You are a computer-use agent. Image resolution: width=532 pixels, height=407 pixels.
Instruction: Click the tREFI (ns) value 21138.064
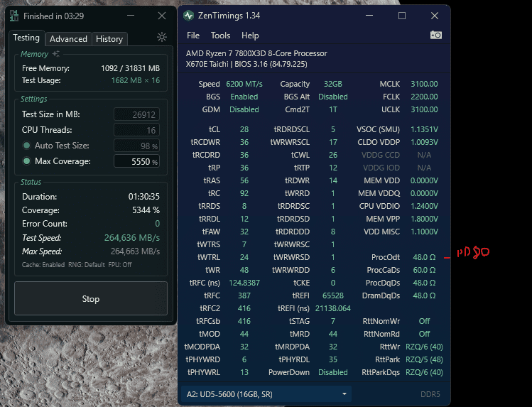[333, 308]
